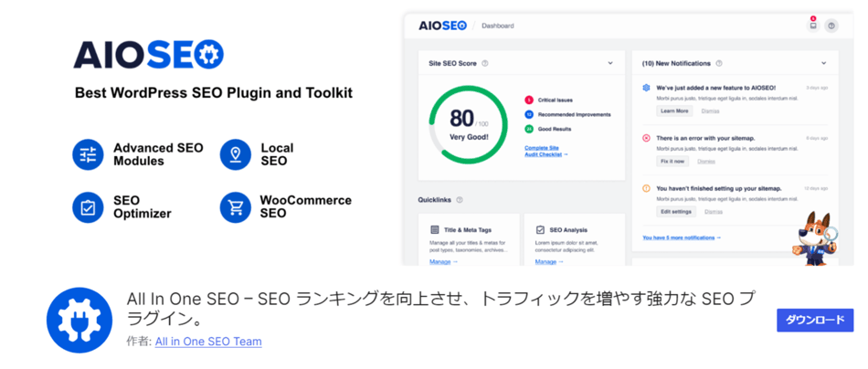Click the gear icon on new feature notification
The width and height of the screenshot is (868, 369).
(x=646, y=88)
